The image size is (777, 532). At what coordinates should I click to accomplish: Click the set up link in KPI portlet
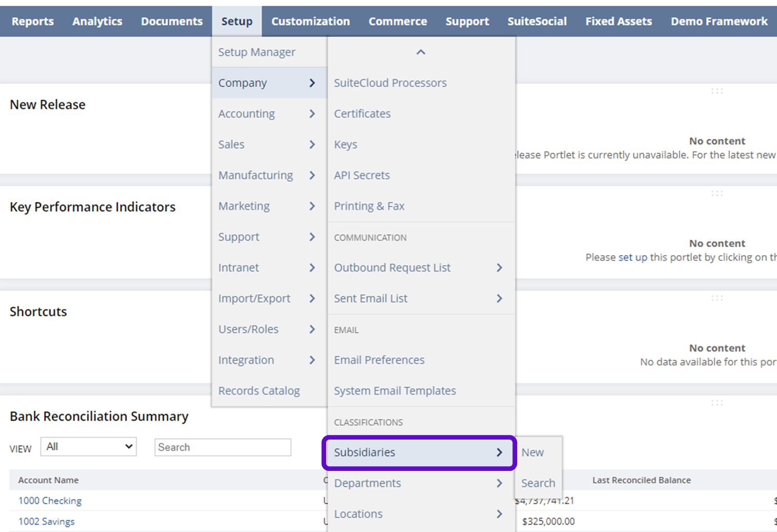pos(632,257)
